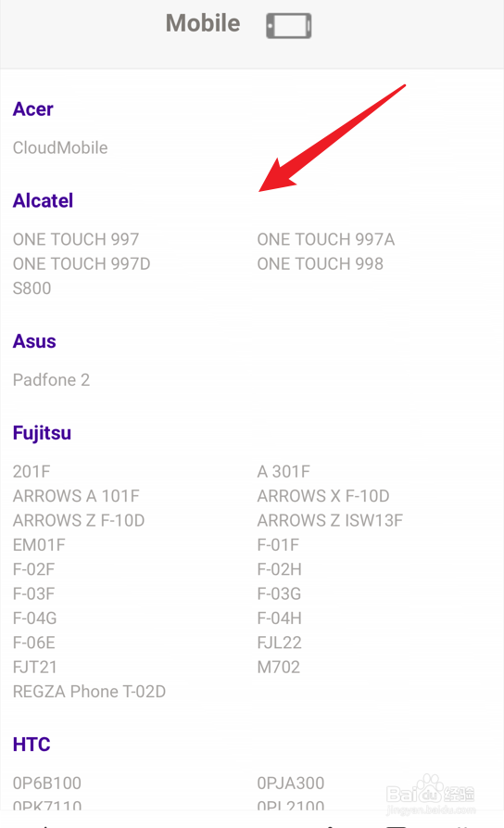Viewport: 504px width, 828px height.
Task: Click the Mobile section title
Action: (203, 23)
